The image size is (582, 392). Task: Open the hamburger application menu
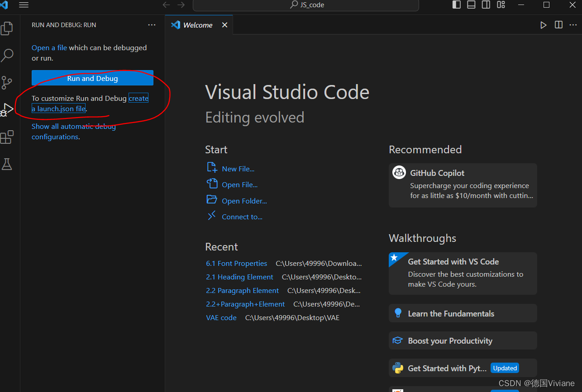click(x=24, y=5)
